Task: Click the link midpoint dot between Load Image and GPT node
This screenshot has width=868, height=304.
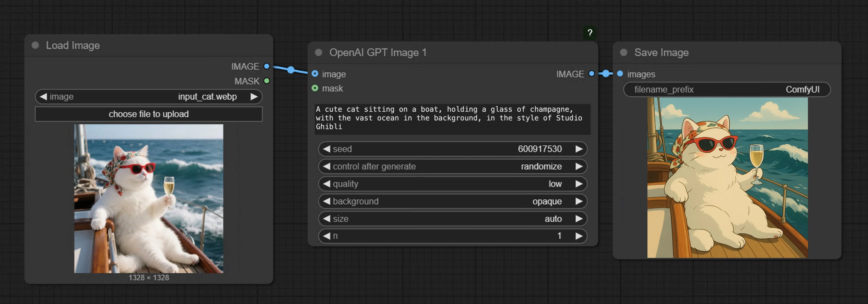Action: click(x=290, y=70)
